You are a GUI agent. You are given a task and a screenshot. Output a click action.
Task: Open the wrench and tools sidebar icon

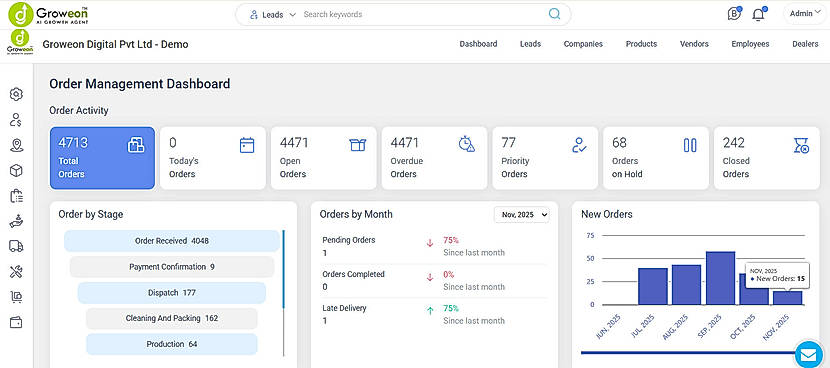16,272
